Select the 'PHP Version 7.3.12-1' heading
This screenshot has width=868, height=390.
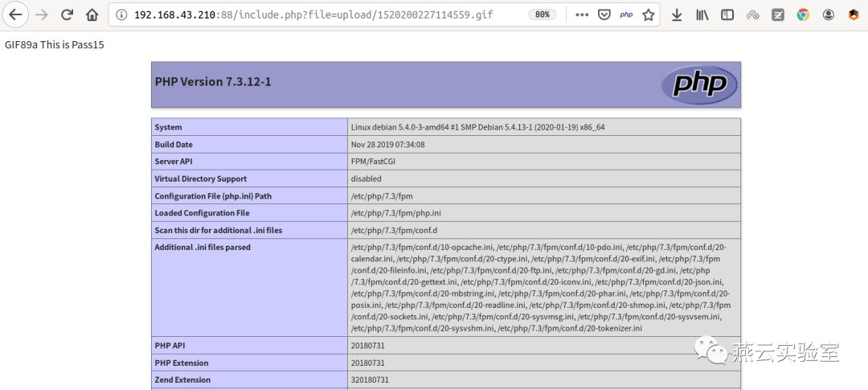(213, 82)
